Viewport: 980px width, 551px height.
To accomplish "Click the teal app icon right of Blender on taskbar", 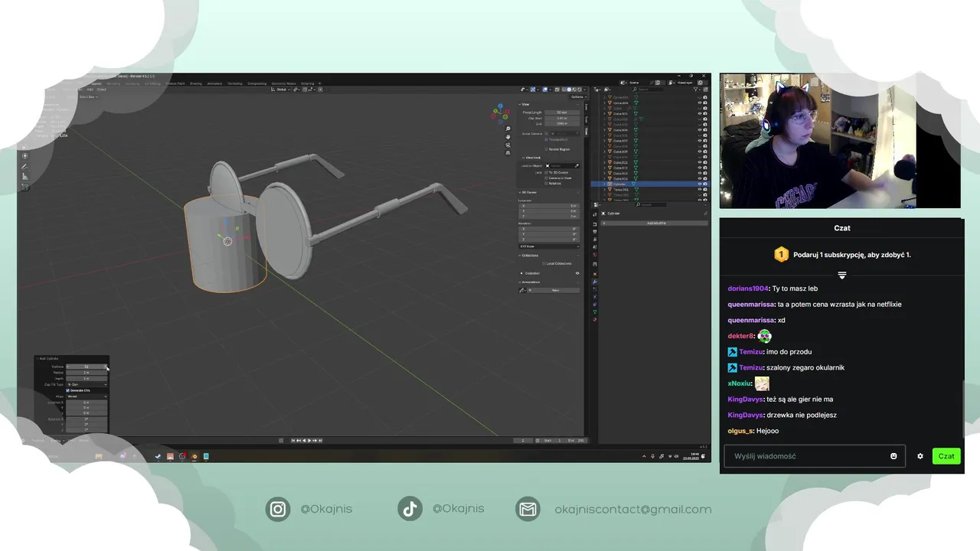I will (x=206, y=456).
